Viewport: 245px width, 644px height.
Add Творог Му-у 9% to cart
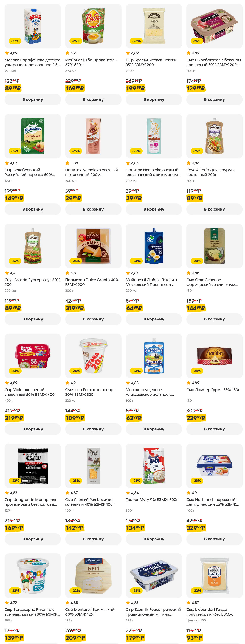pos(154,539)
